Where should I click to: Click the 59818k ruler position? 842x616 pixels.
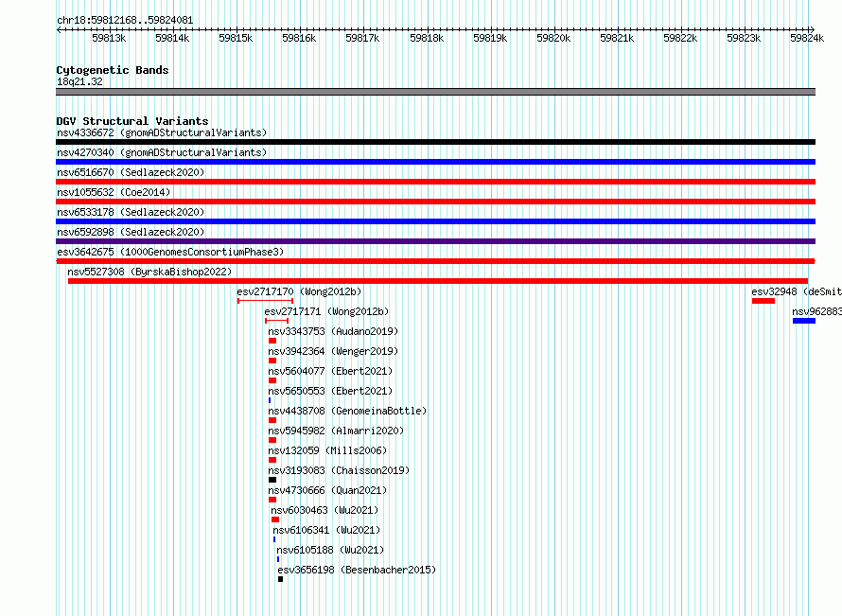[x=427, y=38]
